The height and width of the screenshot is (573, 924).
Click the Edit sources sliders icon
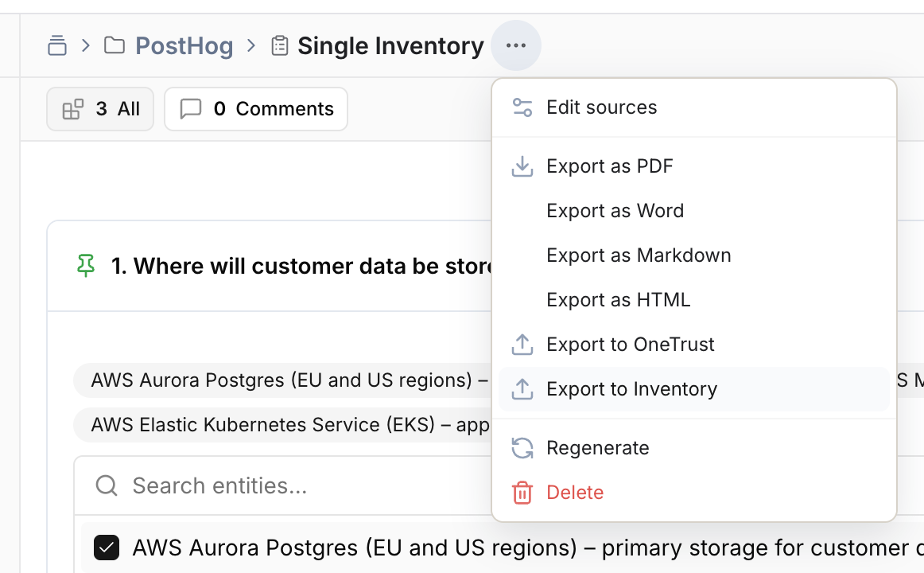pos(522,107)
